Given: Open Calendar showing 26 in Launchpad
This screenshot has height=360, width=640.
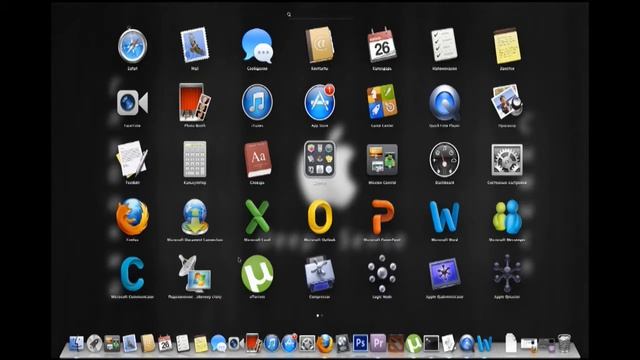Looking at the screenshot, I should point(382,45).
